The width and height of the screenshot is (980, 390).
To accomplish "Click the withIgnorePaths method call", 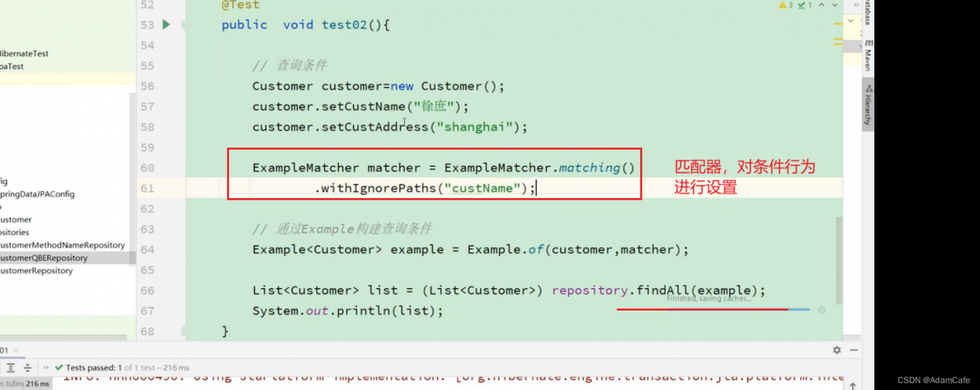I will (x=379, y=188).
